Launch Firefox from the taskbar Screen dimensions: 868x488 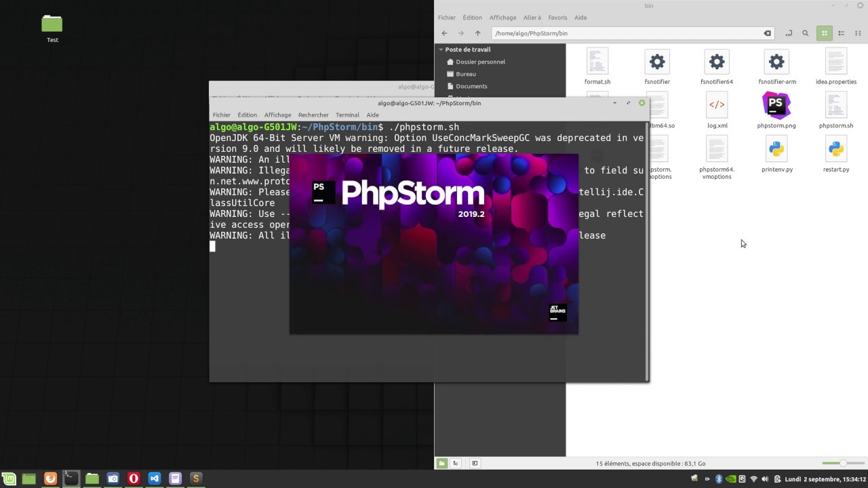[x=50, y=479]
